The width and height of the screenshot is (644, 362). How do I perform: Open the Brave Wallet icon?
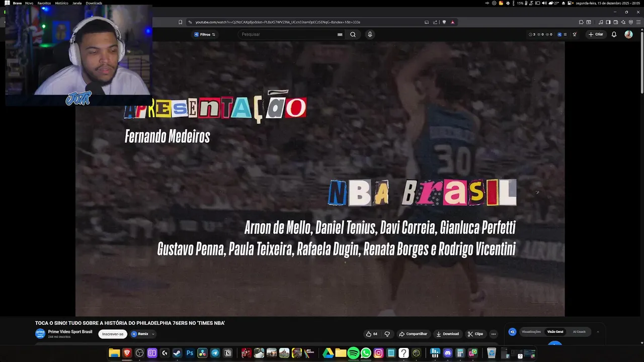point(616,22)
